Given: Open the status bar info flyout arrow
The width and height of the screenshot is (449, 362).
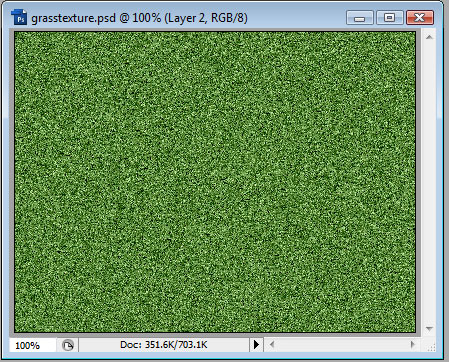Looking at the screenshot, I should coord(256,344).
